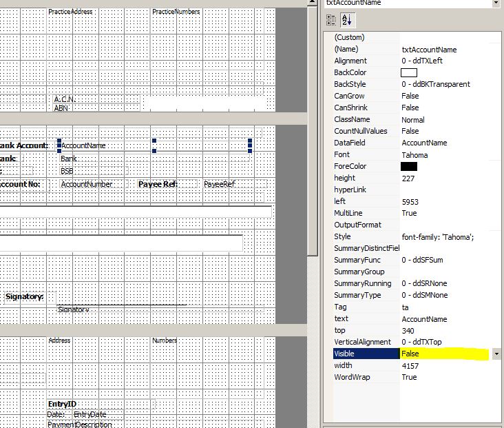Select the WordWrap property True value
Image resolution: width=504 pixels, height=428 pixels.
[409, 377]
